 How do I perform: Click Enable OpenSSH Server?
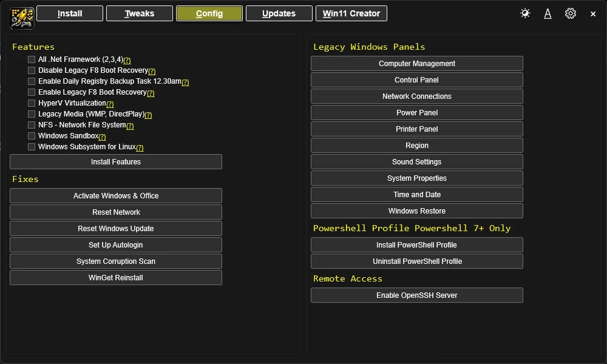click(417, 295)
